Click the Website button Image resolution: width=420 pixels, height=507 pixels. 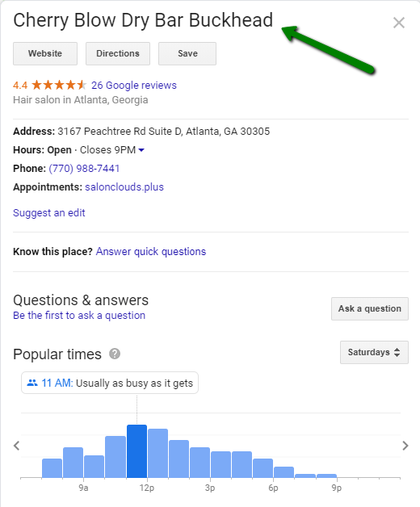45,53
